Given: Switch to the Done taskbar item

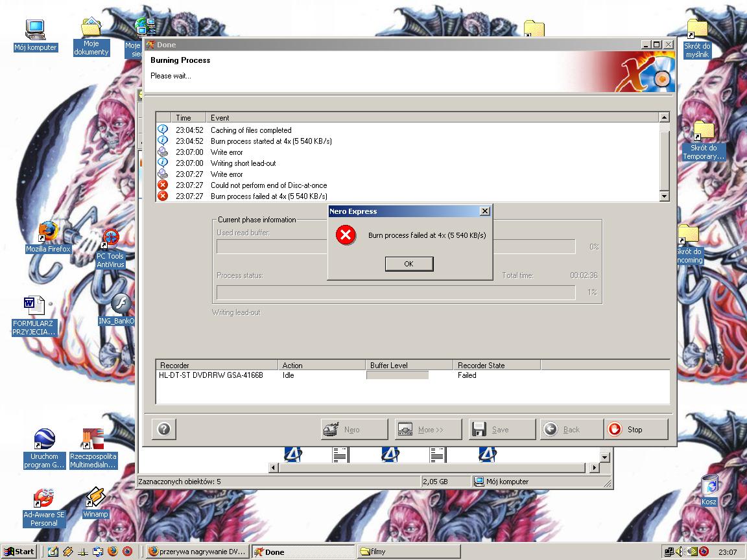Looking at the screenshot, I should coord(303,552).
